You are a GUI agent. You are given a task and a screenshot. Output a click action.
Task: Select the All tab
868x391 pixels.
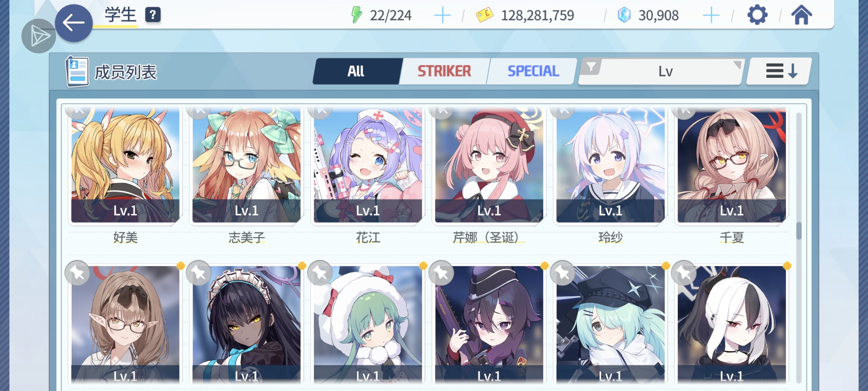(x=356, y=71)
